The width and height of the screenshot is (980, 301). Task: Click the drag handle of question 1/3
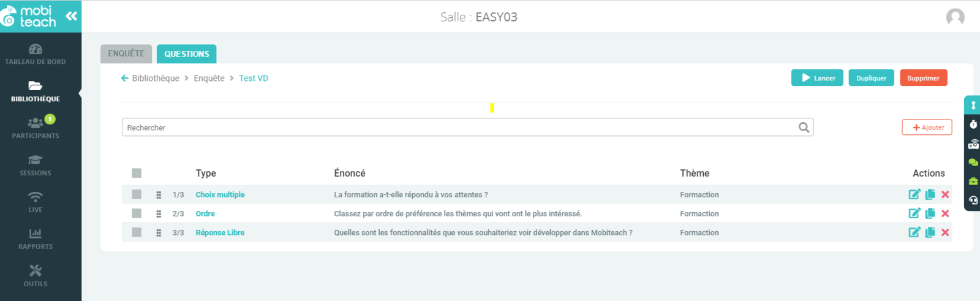pos(159,195)
